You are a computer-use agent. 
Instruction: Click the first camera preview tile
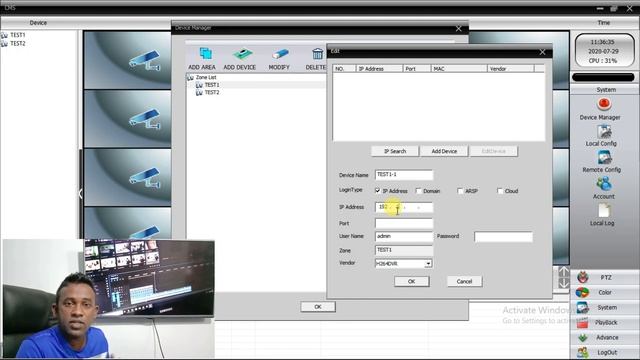coord(127,60)
